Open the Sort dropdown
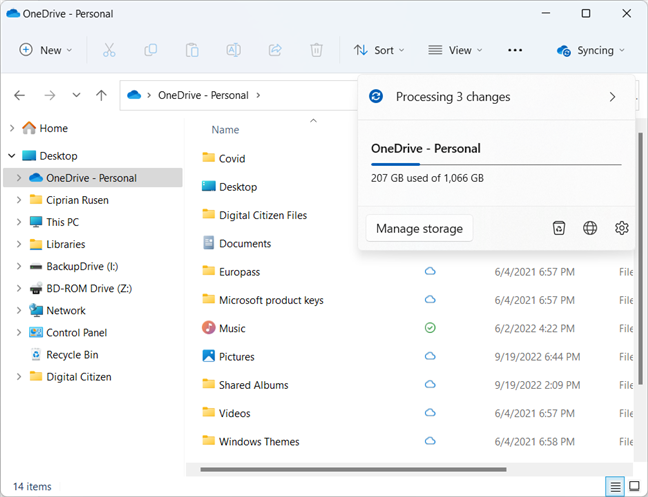This screenshot has width=648, height=497. pyautogui.click(x=379, y=50)
